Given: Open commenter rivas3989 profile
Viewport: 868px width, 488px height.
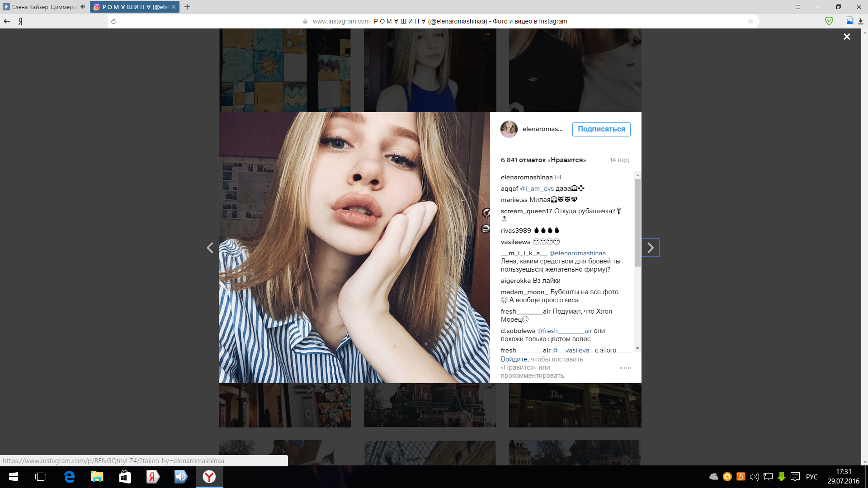Looking at the screenshot, I should 516,230.
